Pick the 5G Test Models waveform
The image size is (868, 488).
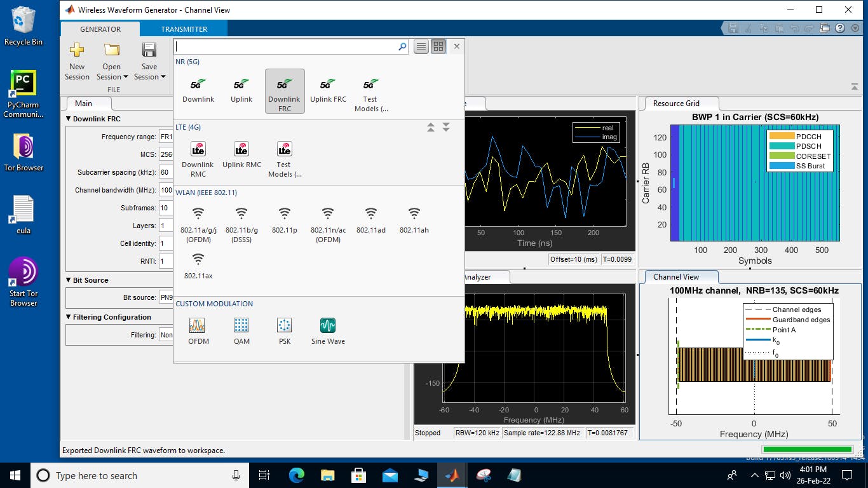point(370,94)
